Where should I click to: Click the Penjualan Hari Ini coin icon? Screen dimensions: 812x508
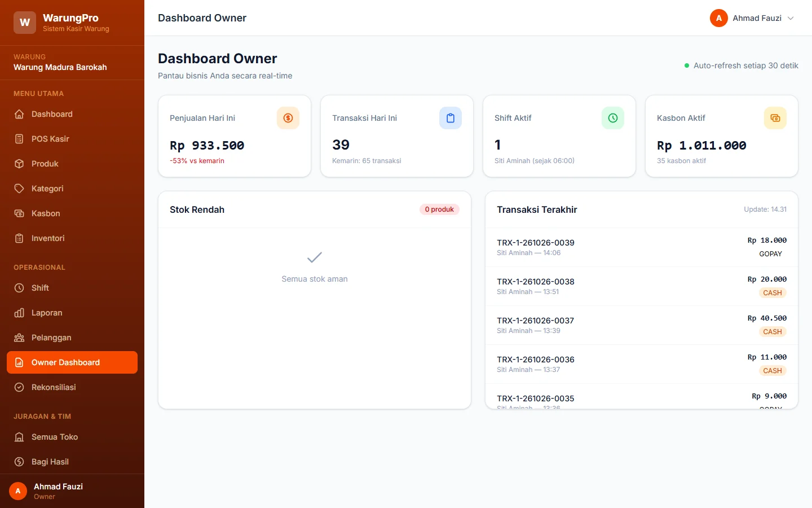click(x=288, y=118)
